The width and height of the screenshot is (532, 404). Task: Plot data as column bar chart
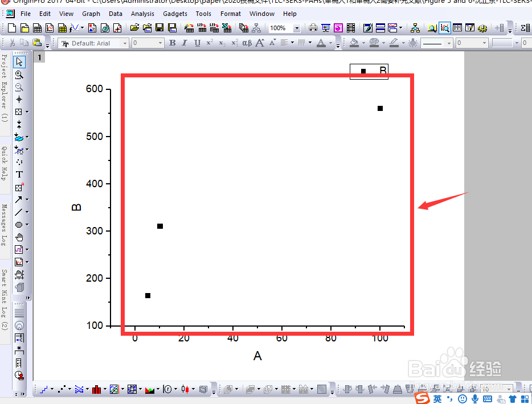pos(97,389)
